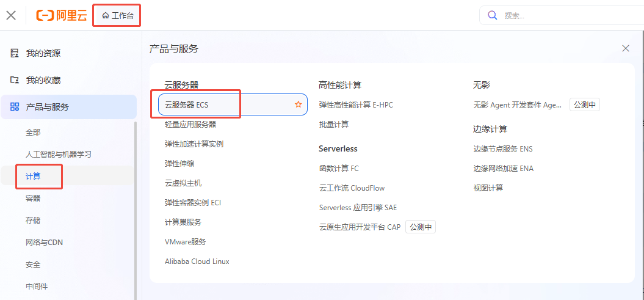The image size is (644, 300).
Task: Click the 无影 section heading
Action: [x=482, y=85]
